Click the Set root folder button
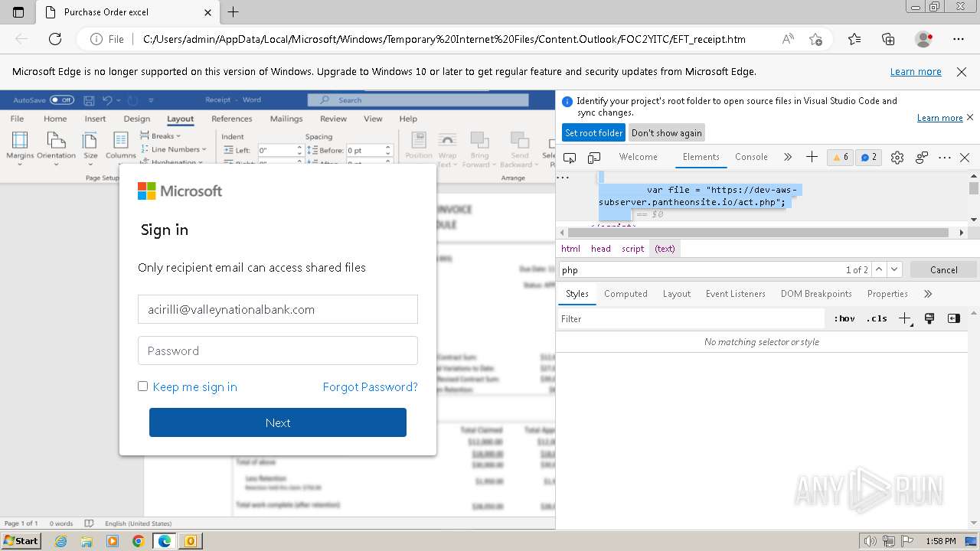The image size is (980, 551). (x=593, y=132)
